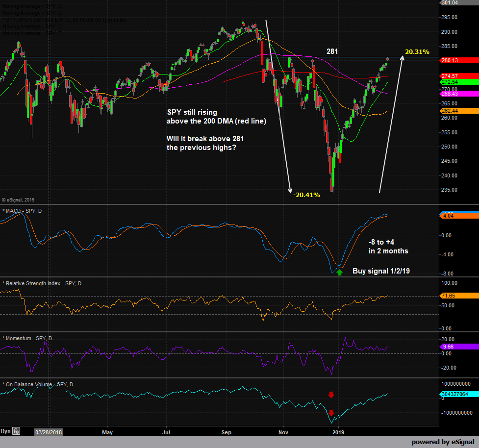This screenshot has width=479, height=448.
Task: Click the Jul label on the time axis
Action: pyautogui.click(x=166, y=432)
